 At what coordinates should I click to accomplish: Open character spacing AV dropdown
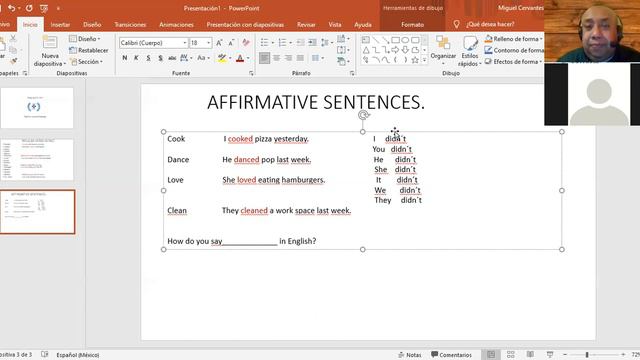click(x=186, y=58)
